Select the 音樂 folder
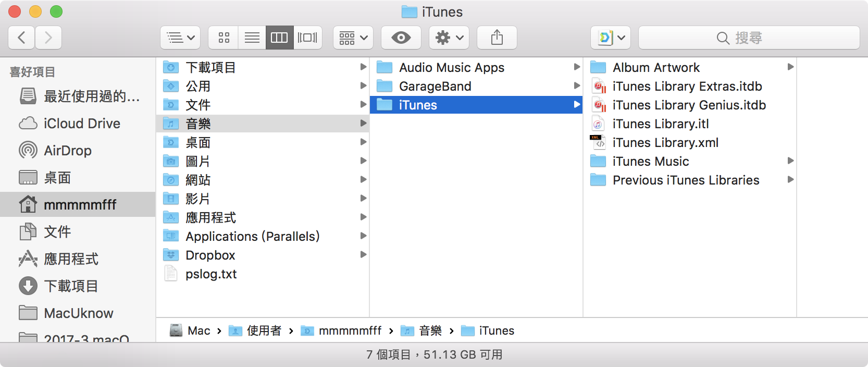 [x=263, y=124]
